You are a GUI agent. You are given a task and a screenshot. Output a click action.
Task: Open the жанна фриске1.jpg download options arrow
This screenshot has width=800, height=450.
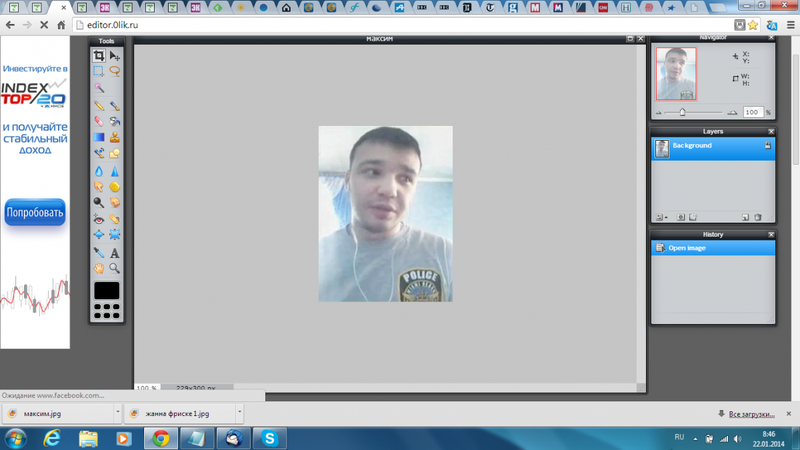point(236,412)
